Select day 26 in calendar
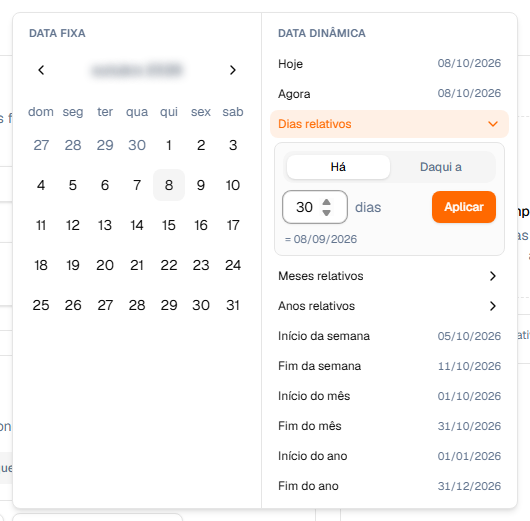The image size is (530, 521). pos(73,305)
